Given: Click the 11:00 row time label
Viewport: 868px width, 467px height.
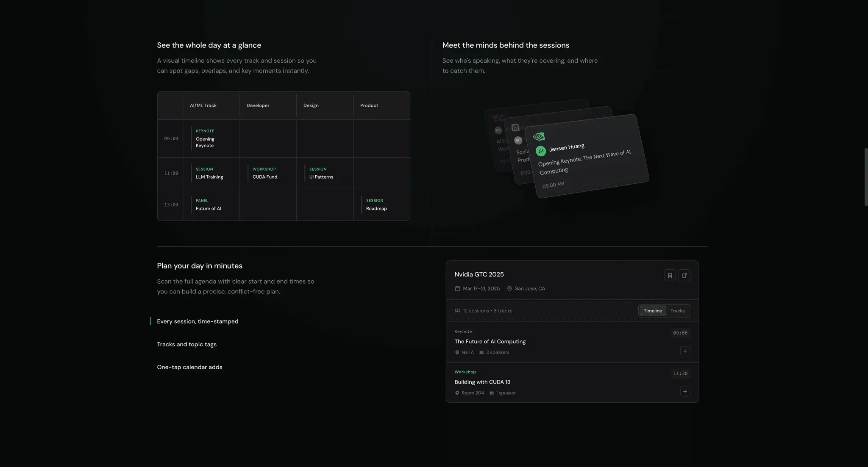Looking at the screenshot, I should [x=171, y=173].
